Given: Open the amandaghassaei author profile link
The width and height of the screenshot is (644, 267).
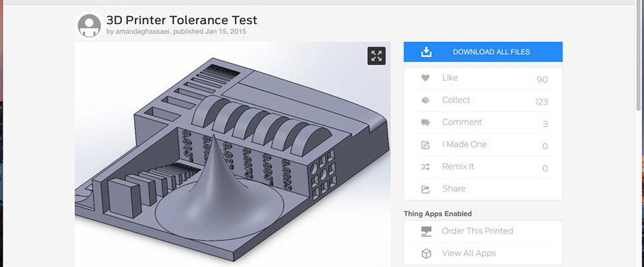Looking at the screenshot, I should [143, 31].
